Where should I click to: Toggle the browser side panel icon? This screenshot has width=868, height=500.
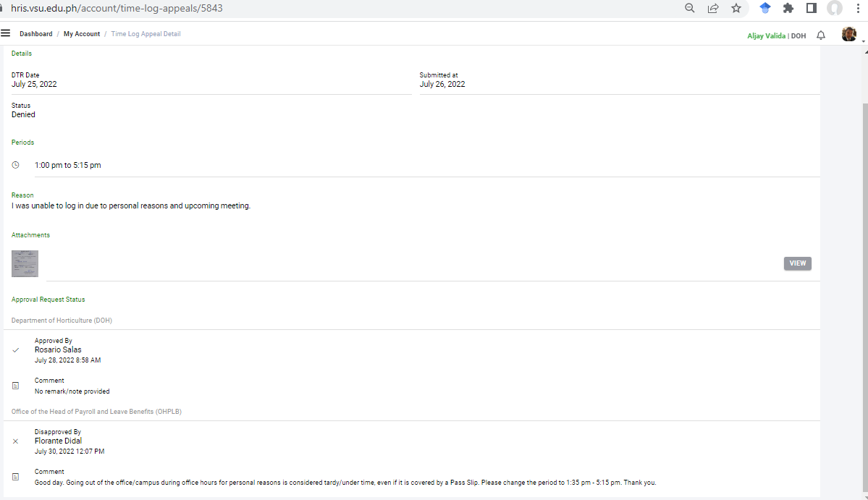coord(812,8)
